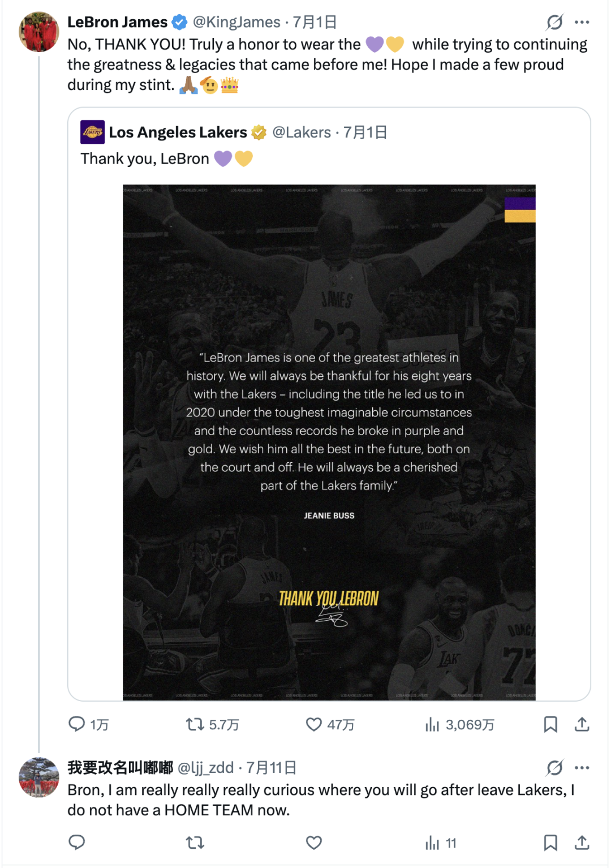The width and height of the screenshot is (611, 868).
Task: View analytics with 11 views on reply
Action: pos(440,843)
